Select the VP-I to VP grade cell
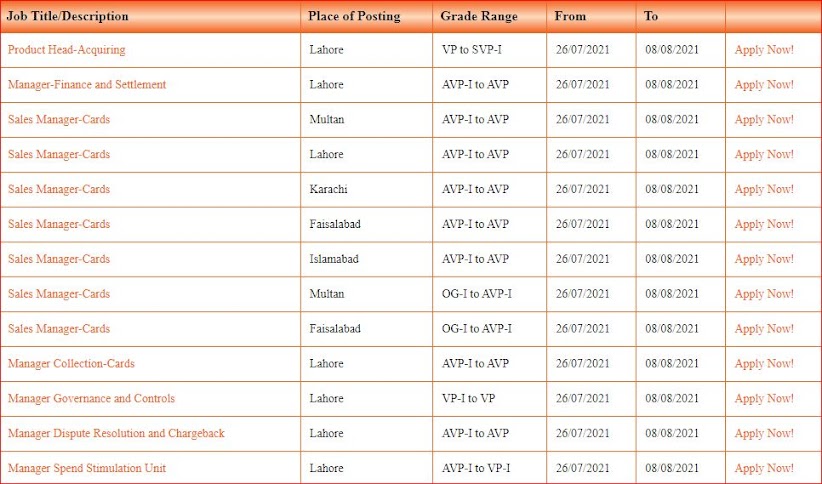 pyautogui.click(x=469, y=399)
